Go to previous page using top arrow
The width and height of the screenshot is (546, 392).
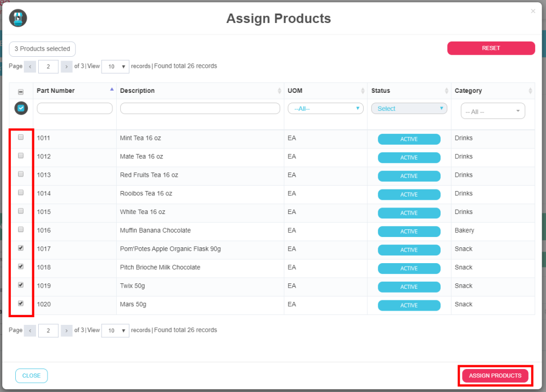click(30, 67)
